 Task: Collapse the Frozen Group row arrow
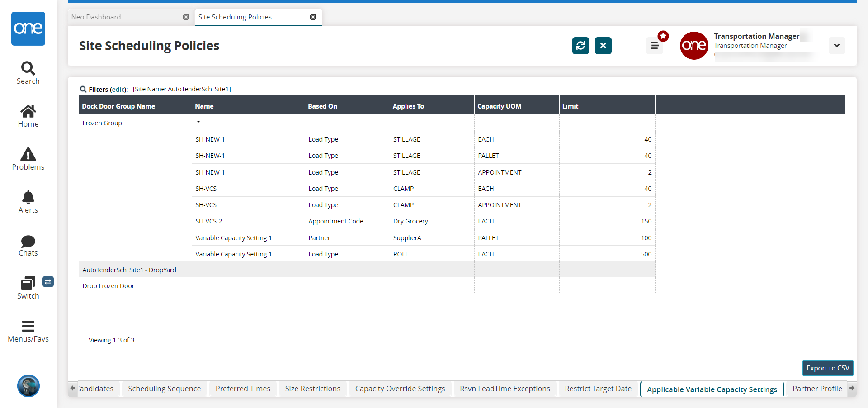(x=198, y=122)
